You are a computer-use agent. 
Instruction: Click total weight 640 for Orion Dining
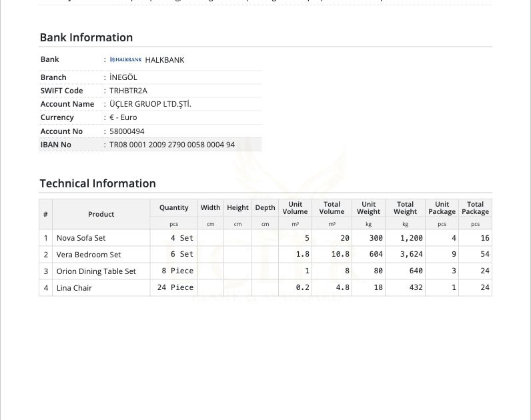coord(416,271)
